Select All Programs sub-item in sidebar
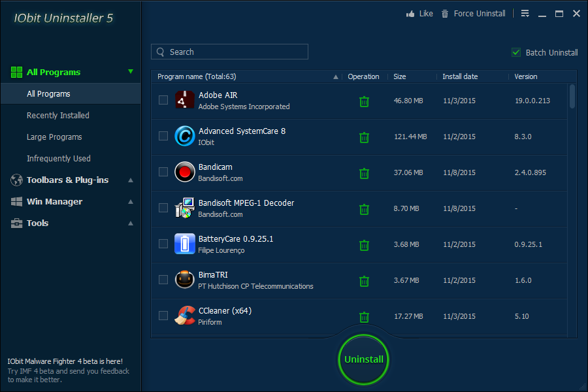 (71, 94)
